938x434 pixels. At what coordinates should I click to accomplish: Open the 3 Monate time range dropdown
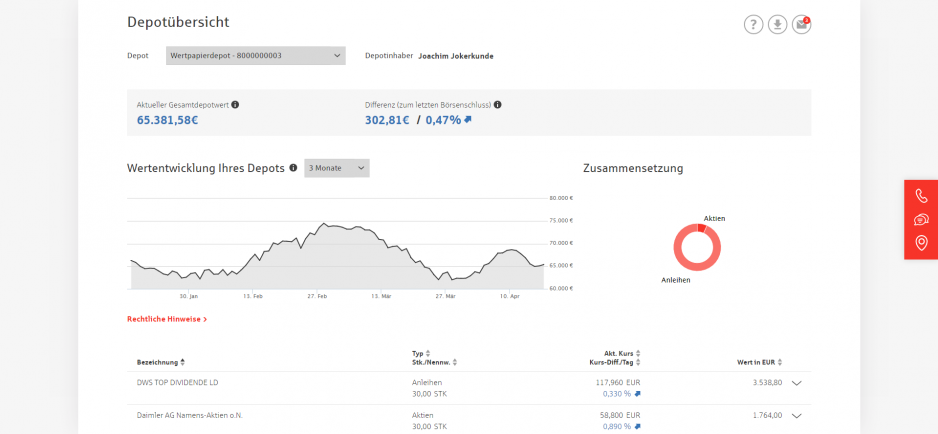[x=336, y=168]
